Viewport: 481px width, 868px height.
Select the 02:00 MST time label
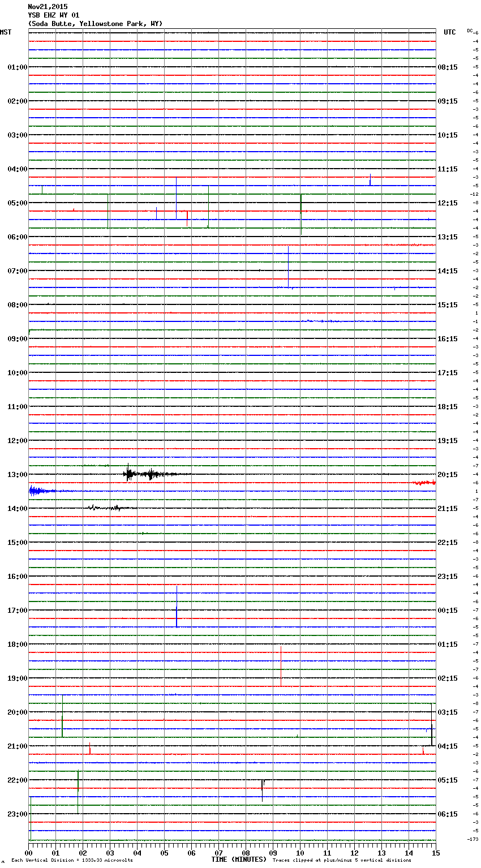18,101
